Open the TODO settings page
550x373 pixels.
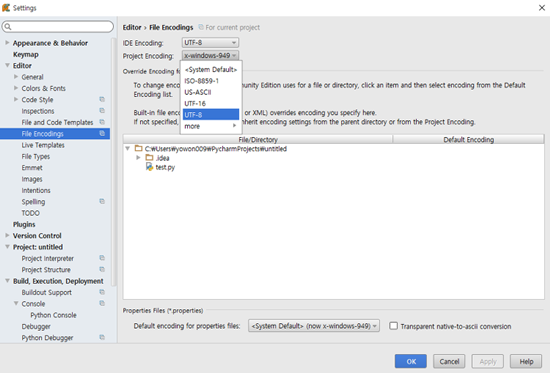[x=31, y=213]
